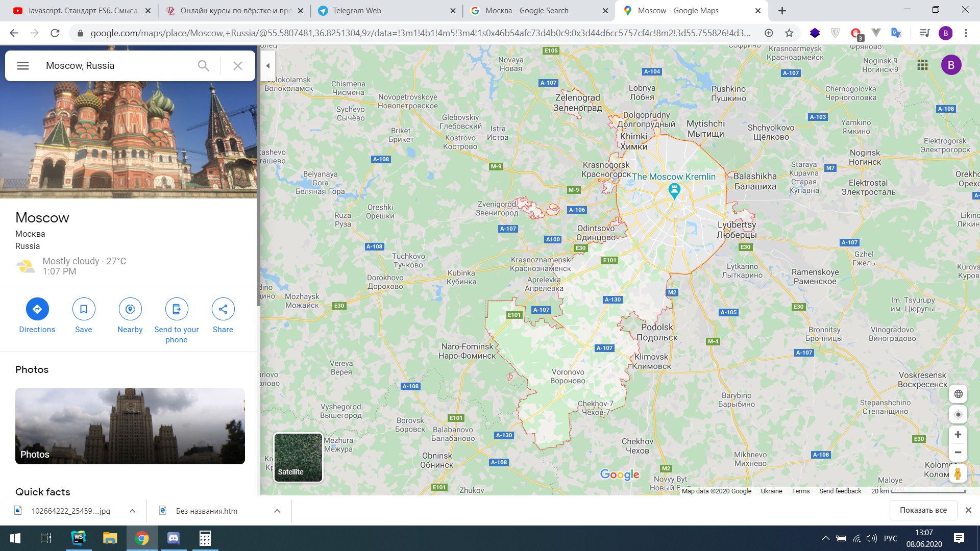Viewport: 980px width, 551px height.
Task: Show hidden system tray icons
Action: point(825,538)
